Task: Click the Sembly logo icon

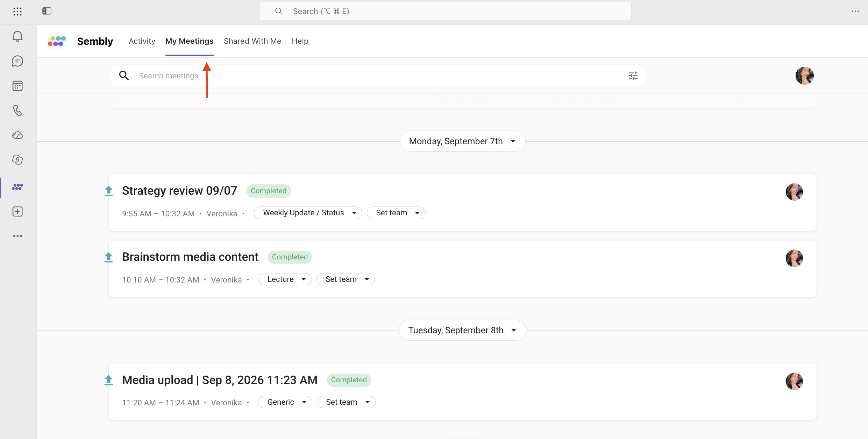Action: (57, 41)
